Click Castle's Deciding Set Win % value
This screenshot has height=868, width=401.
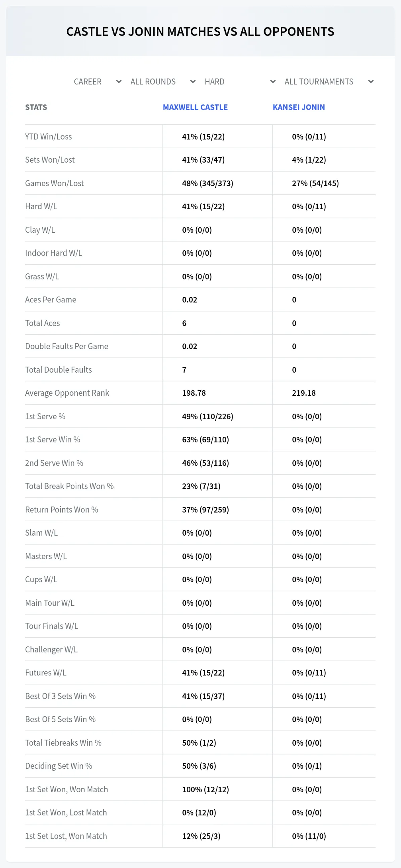coord(200,766)
